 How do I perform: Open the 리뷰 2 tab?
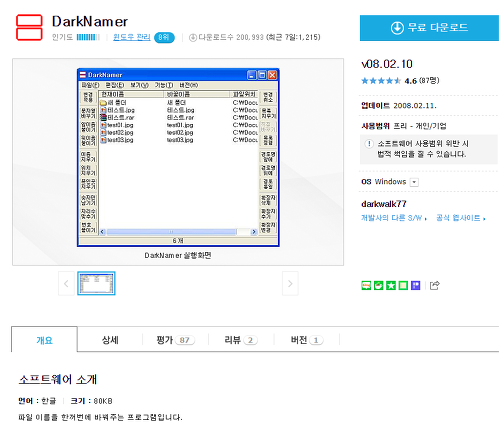[241, 340]
